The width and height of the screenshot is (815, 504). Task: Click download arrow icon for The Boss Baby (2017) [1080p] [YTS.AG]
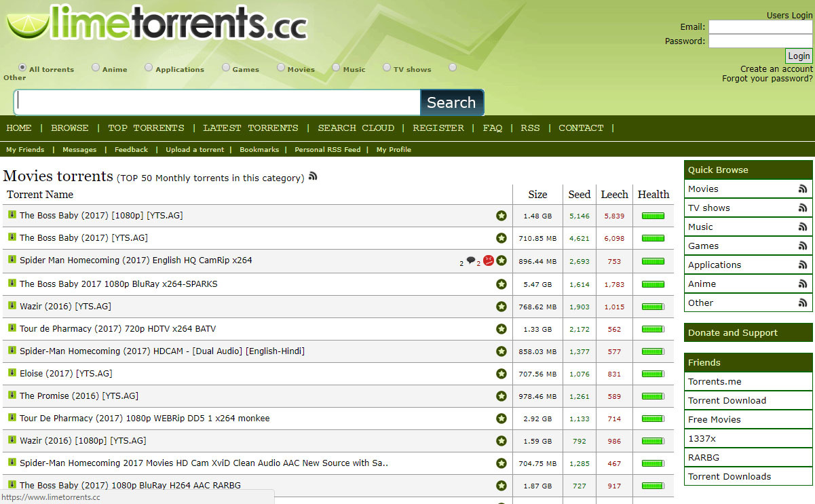(x=12, y=215)
